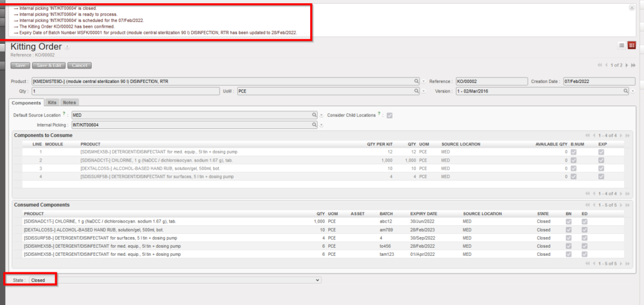
Task: Toggle the Consider Child Locations checkbox
Action: click(x=390, y=116)
